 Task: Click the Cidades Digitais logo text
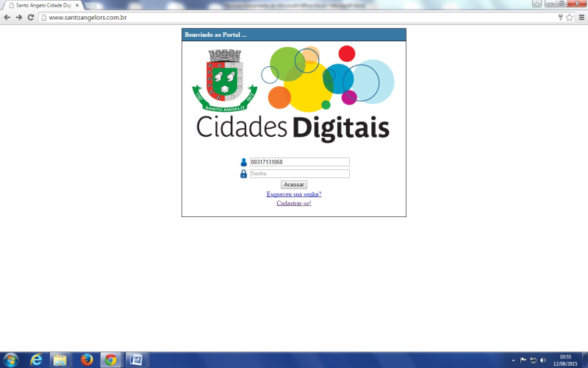coord(293,128)
